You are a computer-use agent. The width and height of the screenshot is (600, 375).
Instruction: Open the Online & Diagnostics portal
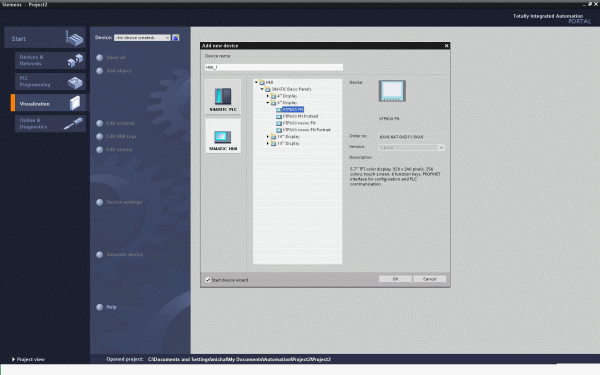pyautogui.click(x=50, y=124)
